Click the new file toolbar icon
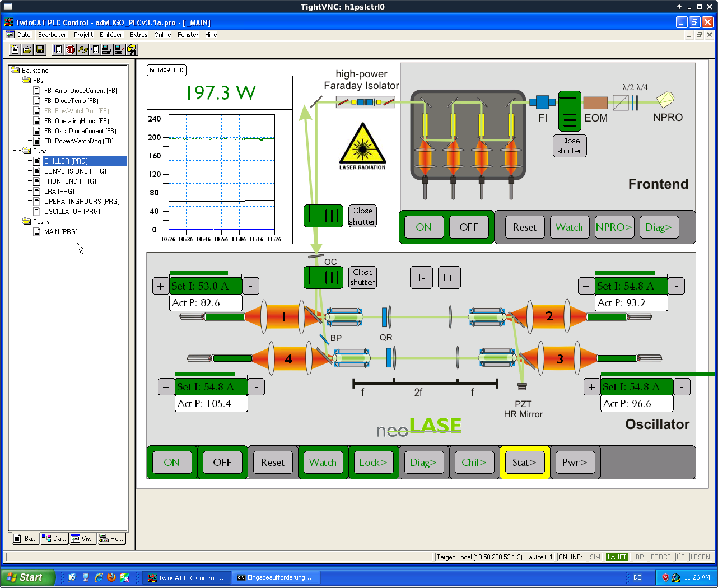This screenshot has height=588, width=718. point(15,50)
